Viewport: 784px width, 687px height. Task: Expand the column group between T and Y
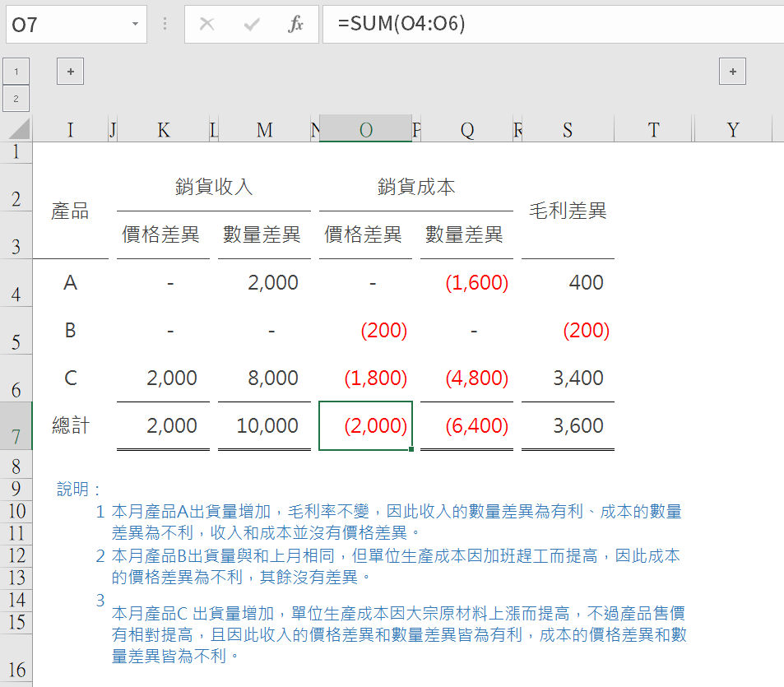731,72
